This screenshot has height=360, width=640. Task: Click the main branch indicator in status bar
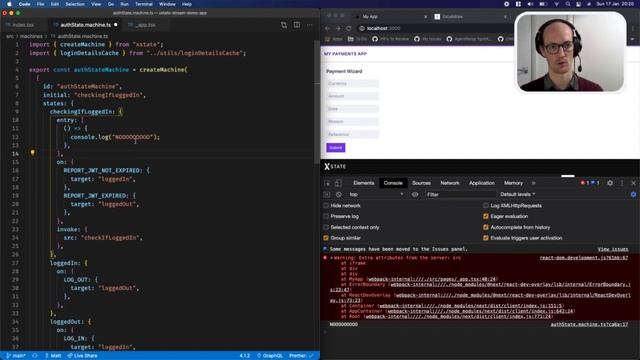pyautogui.click(x=16, y=356)
